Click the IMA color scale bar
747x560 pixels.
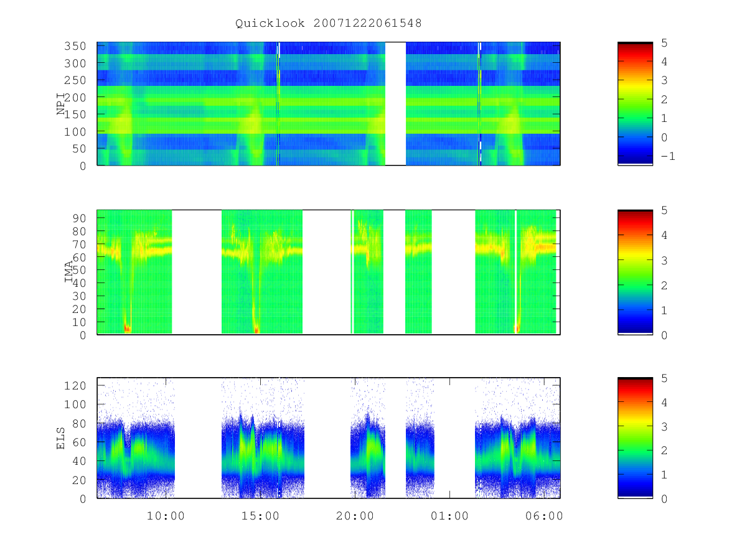point(635,272)
